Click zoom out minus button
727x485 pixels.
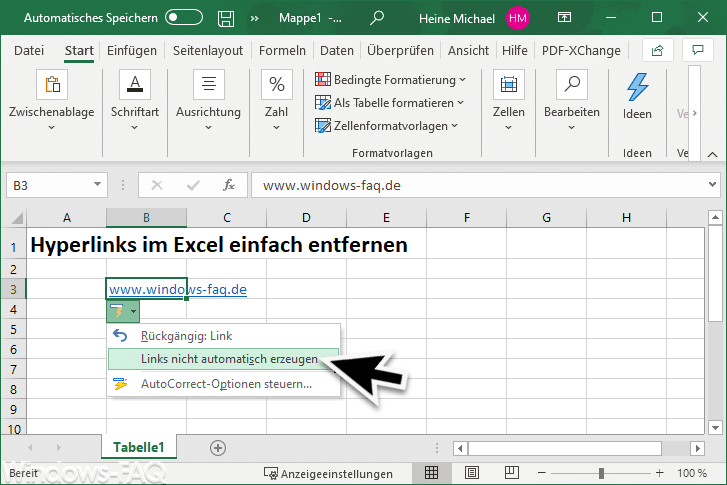[x=542, y=473]
